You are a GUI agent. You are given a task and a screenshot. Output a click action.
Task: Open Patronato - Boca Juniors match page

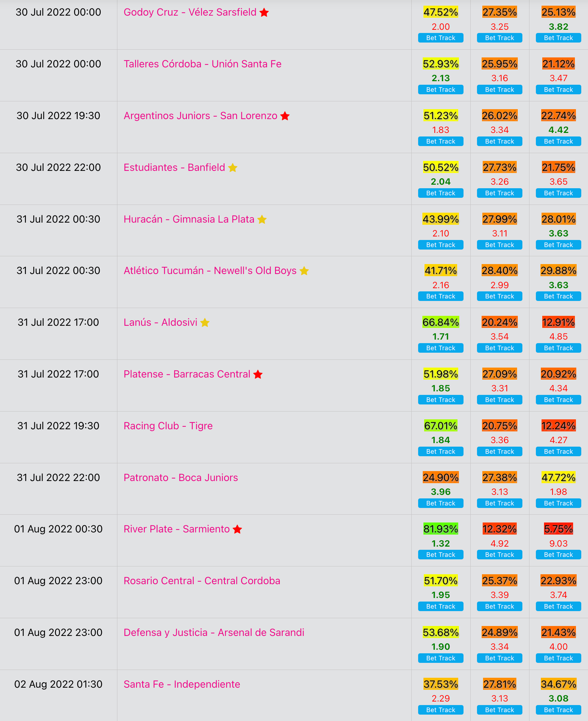181,477
